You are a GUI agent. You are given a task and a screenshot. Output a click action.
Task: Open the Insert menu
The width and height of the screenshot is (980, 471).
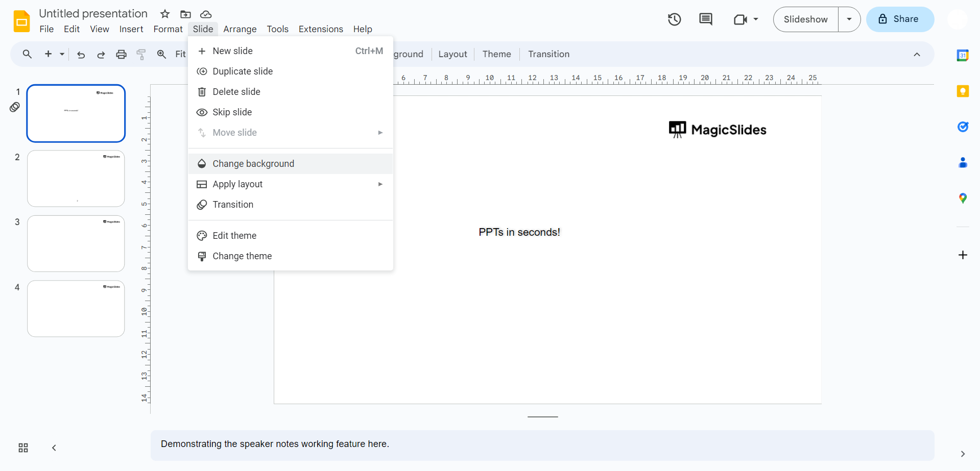pos(131,29)
